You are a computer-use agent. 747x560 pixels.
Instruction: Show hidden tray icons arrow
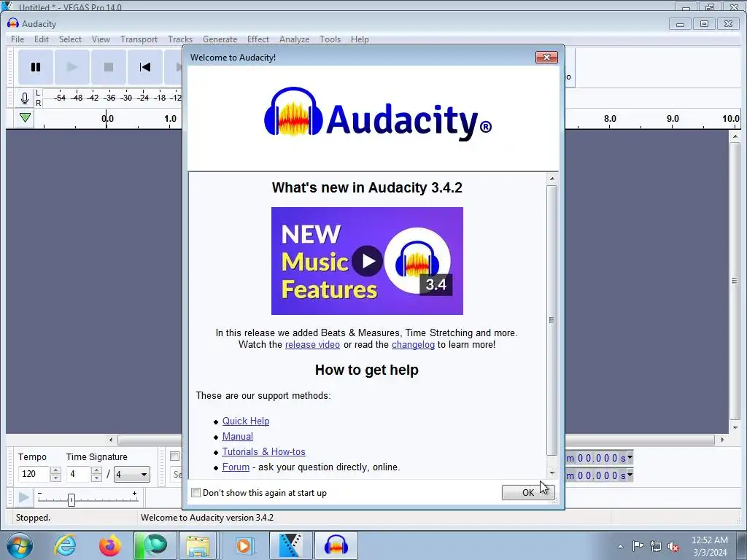[620, 547]
